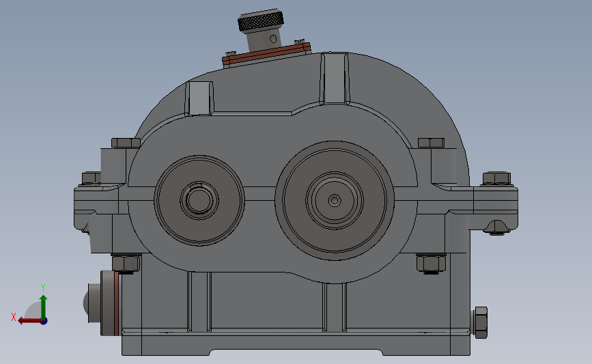
Task: Click the red-gasketed inspection cover plate
Action: click(266, 55)
